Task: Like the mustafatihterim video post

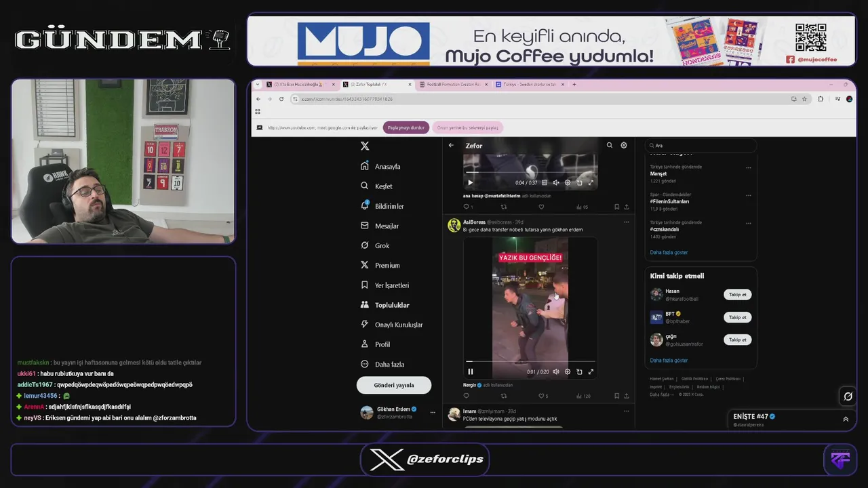Action: (x=541, y=207)
